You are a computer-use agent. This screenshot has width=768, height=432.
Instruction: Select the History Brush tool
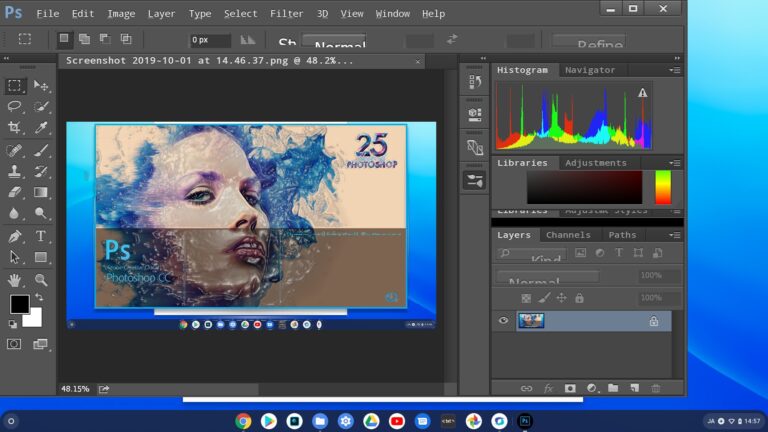(41, 171)
